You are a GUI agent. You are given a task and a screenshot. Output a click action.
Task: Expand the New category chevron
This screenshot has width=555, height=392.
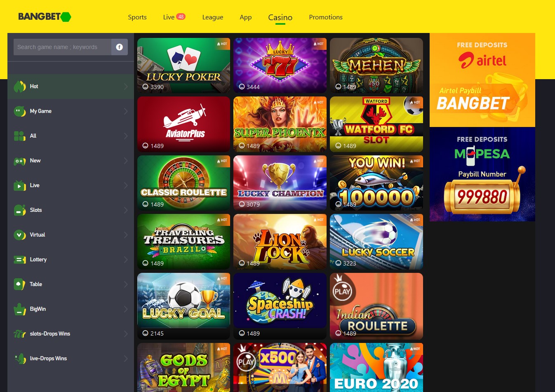click(x=126, y=161)
